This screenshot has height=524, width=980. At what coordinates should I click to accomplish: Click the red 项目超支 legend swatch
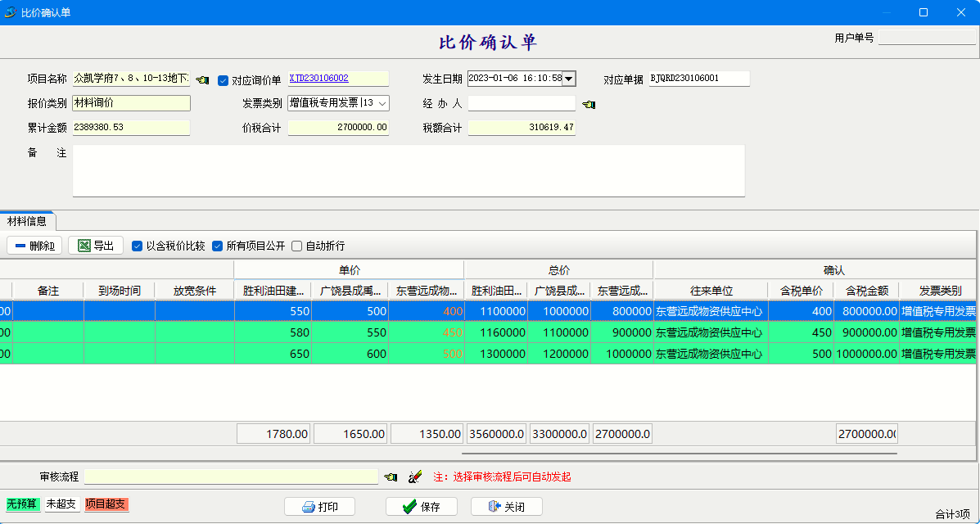(106, 504)
